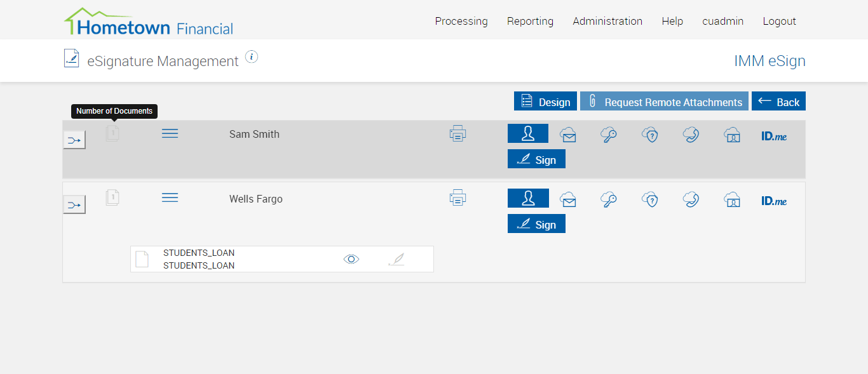View STUDENTS_LOAN document with eye icon

pos(351,259)
